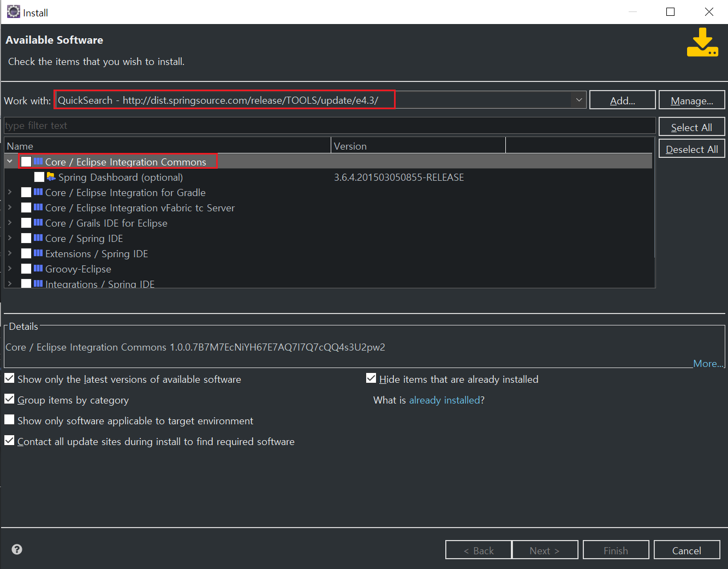Click Deselect All button
728x569 pixels.
pyautogui.click(x=692, y=149)
